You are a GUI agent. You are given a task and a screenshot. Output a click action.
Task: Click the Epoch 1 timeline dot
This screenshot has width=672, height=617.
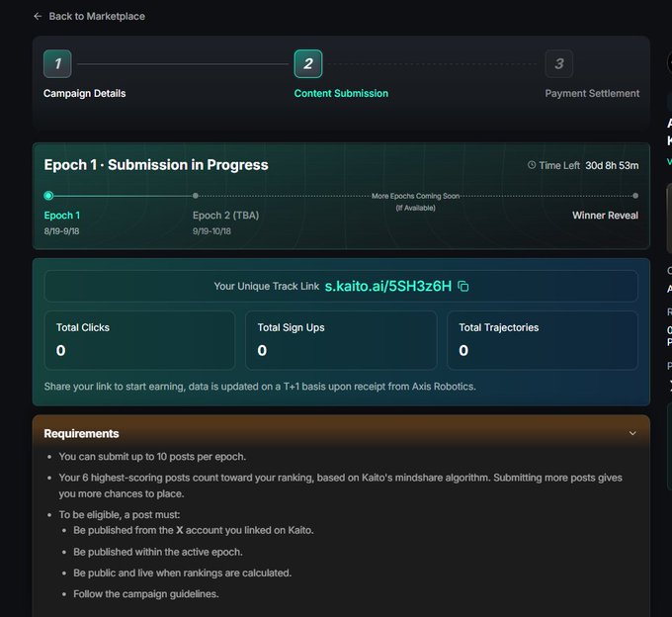click(x=48, y=196)
